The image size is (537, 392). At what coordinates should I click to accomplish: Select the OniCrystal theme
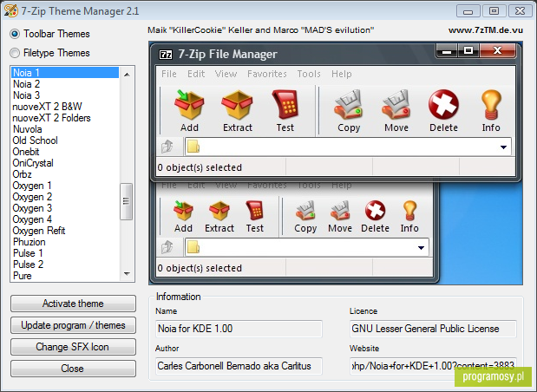tap(65, 163)
